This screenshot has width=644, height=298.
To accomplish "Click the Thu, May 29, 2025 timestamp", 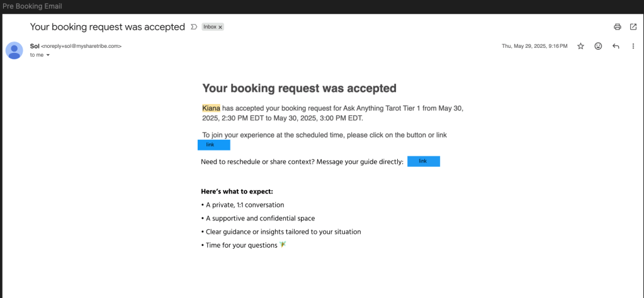I will click(x=534, y=46).
